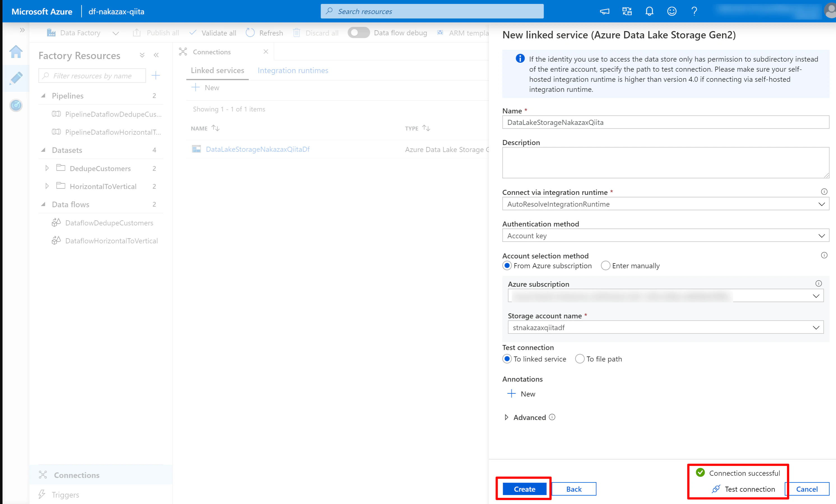Image resolution: width=836 pixels, height=504 pixels.
Task: Select To linked service test option
Action: [507, 359]
